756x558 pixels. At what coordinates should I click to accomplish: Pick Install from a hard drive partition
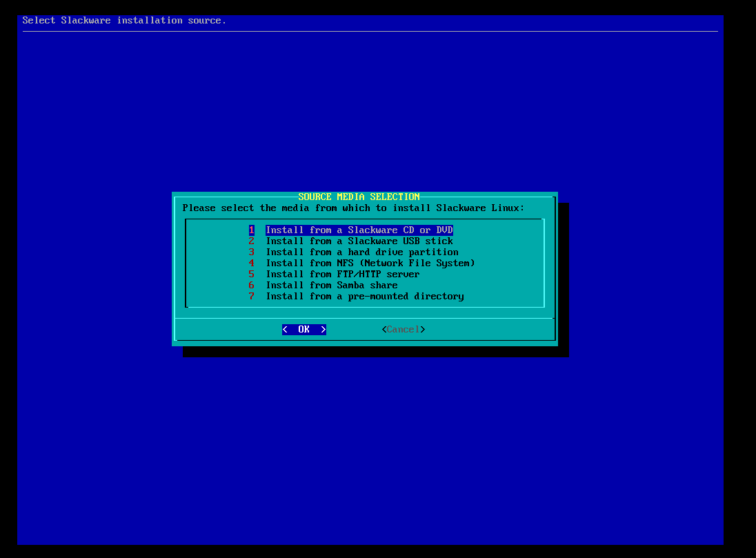tap(361, 252)
